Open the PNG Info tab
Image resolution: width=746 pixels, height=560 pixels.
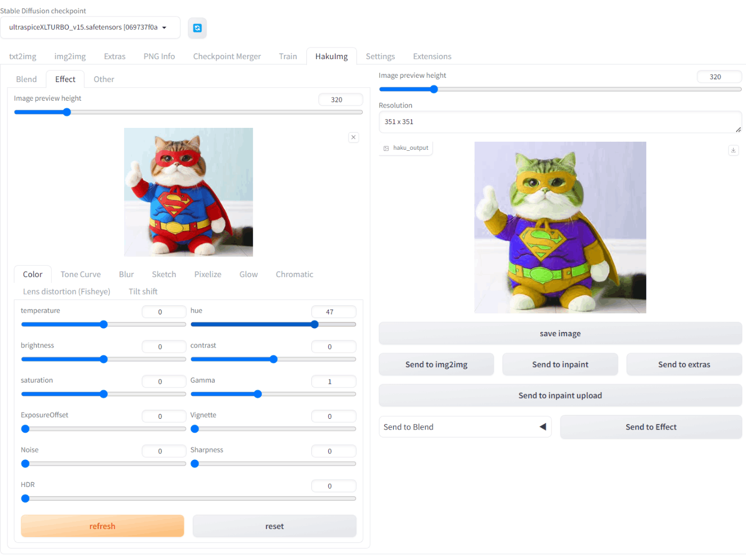click(159, 56)
